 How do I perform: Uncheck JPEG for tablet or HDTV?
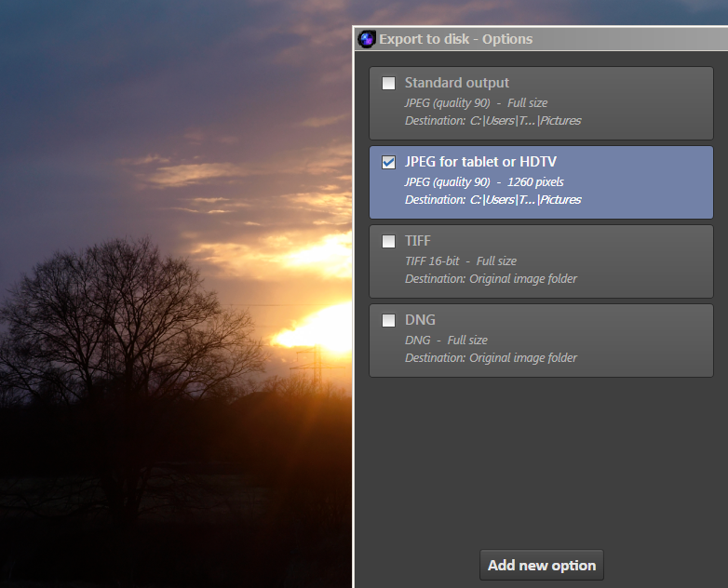click(x=388, y=163)
